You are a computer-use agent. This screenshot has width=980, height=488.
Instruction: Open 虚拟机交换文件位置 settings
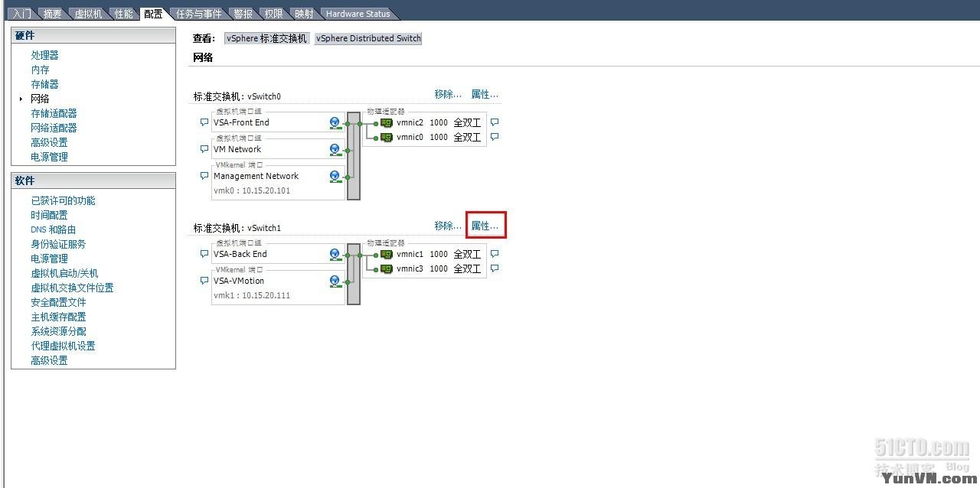(72, 288)
